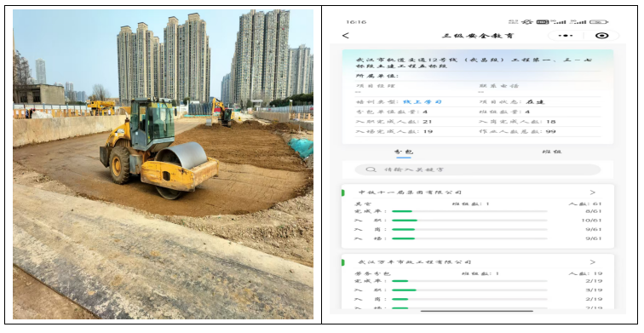Tap the battery icon in status bar

click(599, 22)
